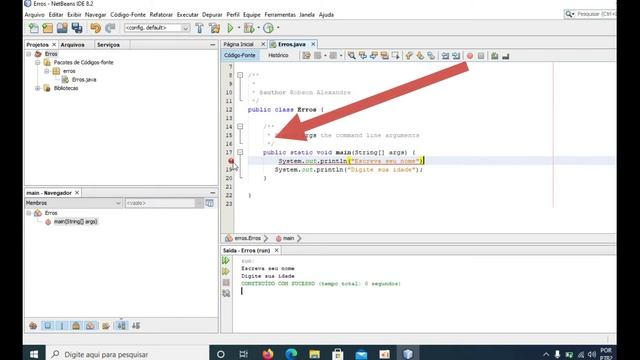Image resolution: width=640 pixels, height=360 pixels.
Task: Select the Código-Fonte view button
Action: point(240,55)
